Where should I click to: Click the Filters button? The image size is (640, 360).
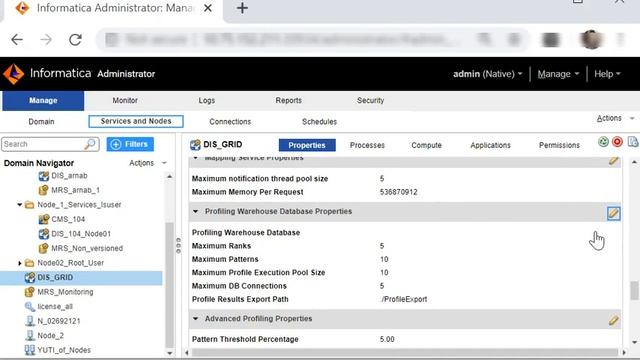point(130,144)
